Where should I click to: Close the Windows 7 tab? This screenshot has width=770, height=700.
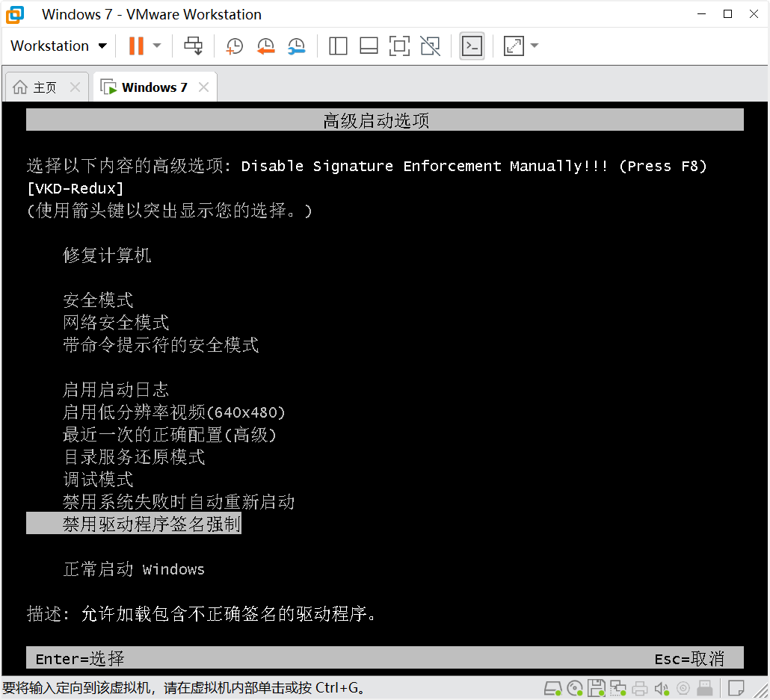pyautogui.click(x=204, y=87)
